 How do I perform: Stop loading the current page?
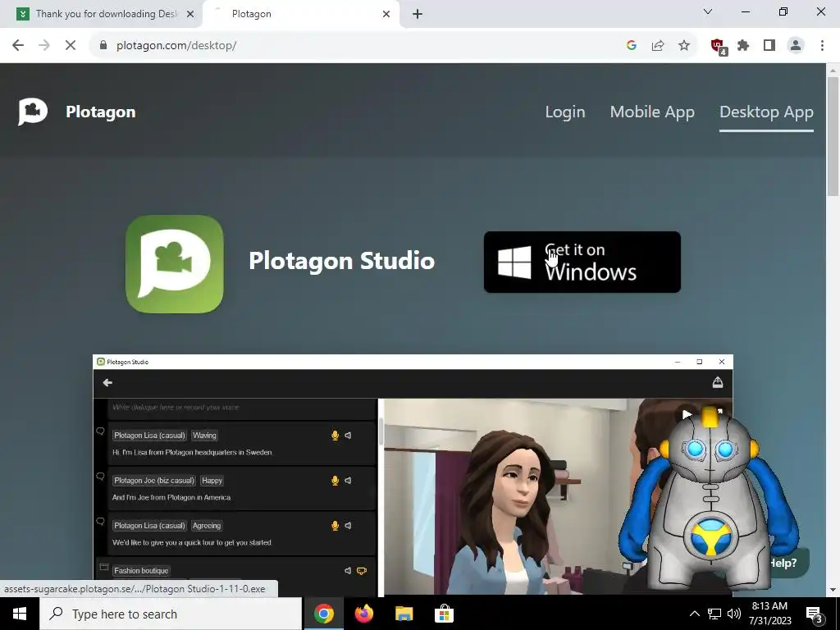tap(71, 46)
